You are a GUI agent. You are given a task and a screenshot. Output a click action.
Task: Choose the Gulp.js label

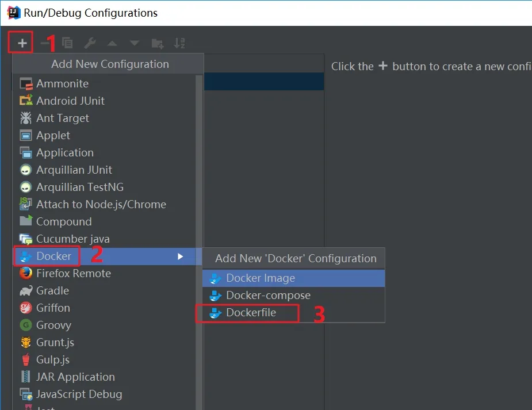tap(53, 360)
